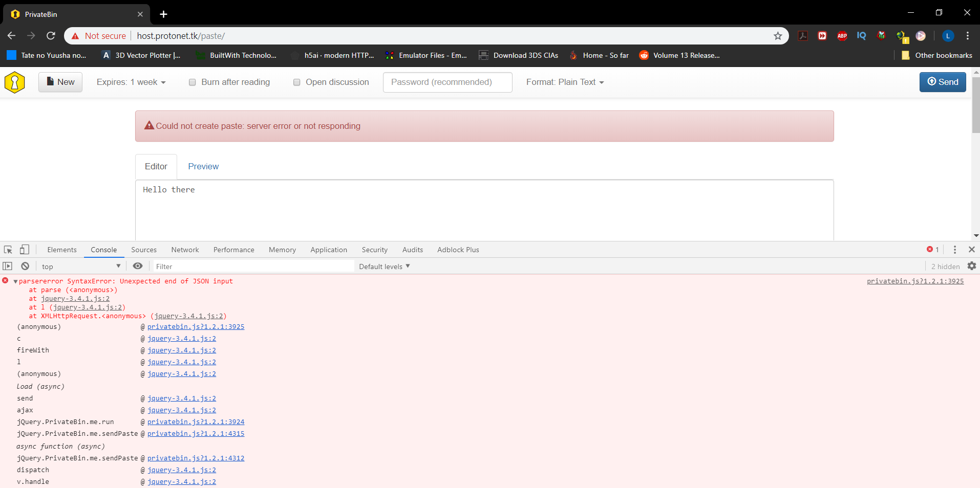980x488 pixels.
Task: Click the PrivateBin logo icon
Action: (14, 82)
